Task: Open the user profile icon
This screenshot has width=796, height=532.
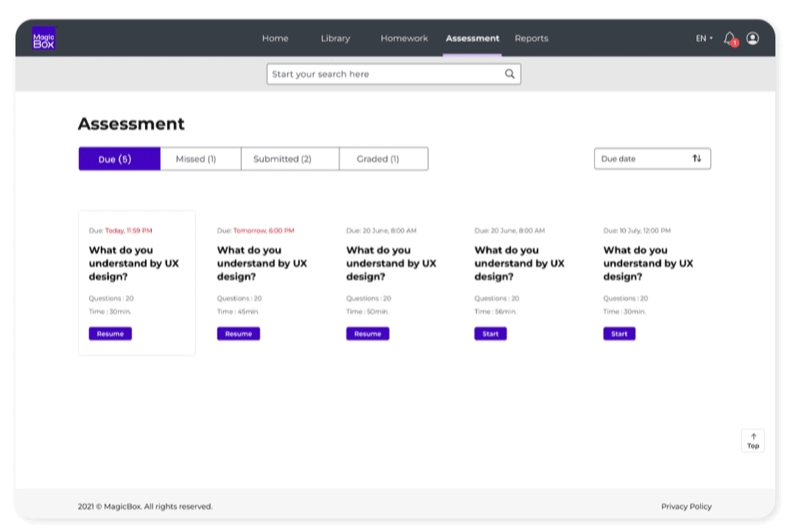Action: [753, 38]
